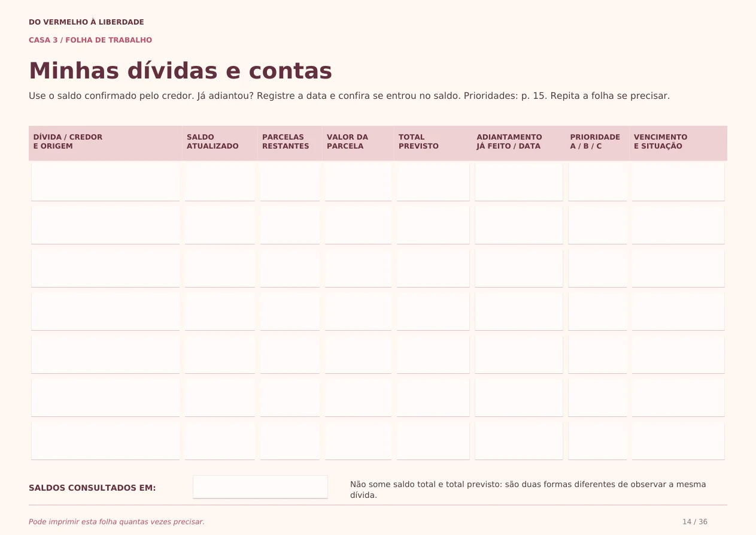Click the 'DO VERMELHO À LIBERDADE' heading
The height and width of the screenshot is (535, 756).
(x=86, y=22)
